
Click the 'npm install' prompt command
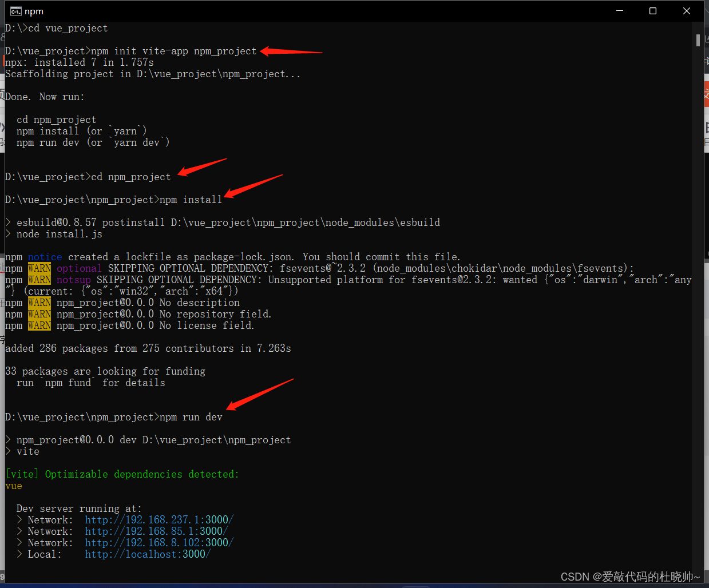pos(191,200)
